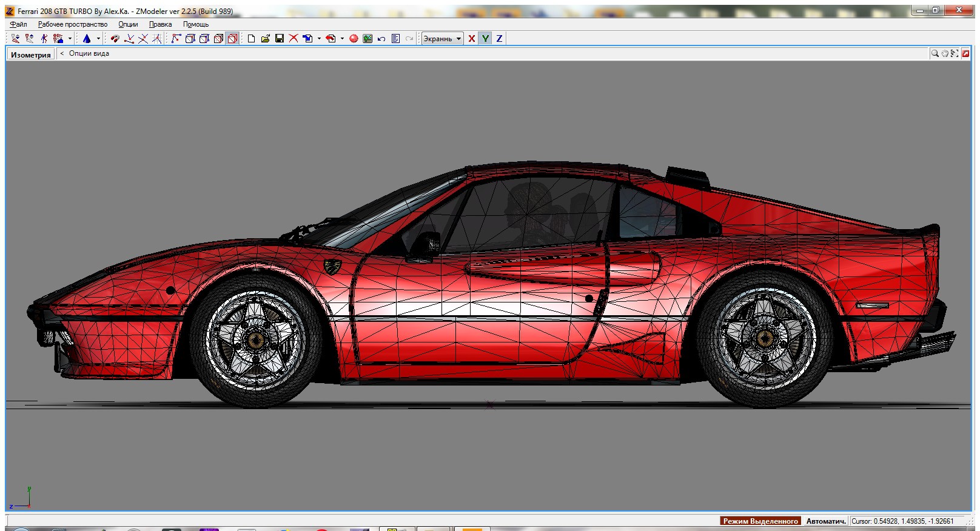Viewport: 980px width, 531px height.
Task: Click the red X delete icon
Action: [x=294, y=39]
